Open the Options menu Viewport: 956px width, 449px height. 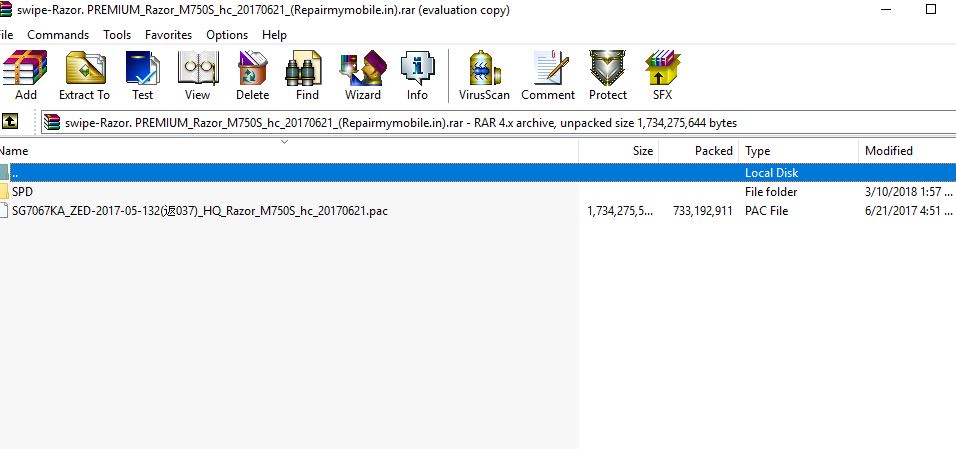227,35
